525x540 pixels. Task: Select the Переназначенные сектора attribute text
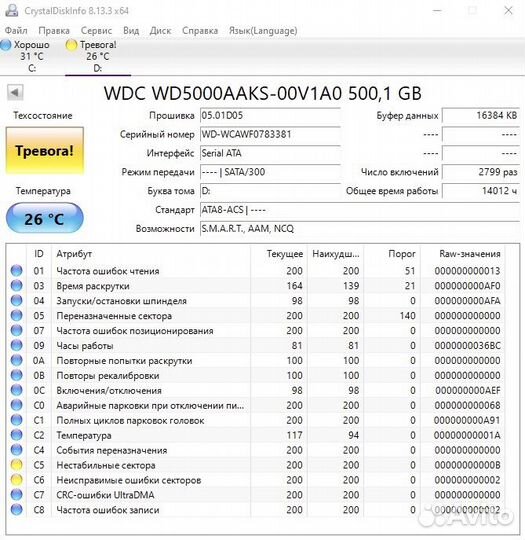114,316
